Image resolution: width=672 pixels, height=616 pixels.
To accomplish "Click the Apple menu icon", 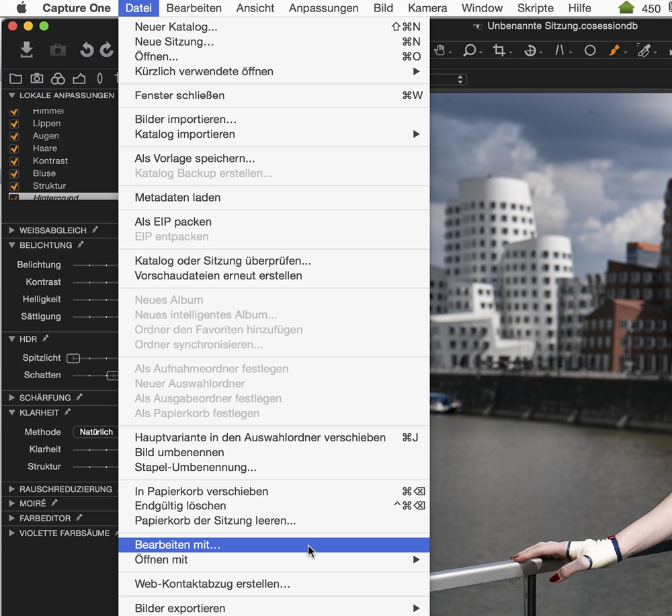I will 22,7.
